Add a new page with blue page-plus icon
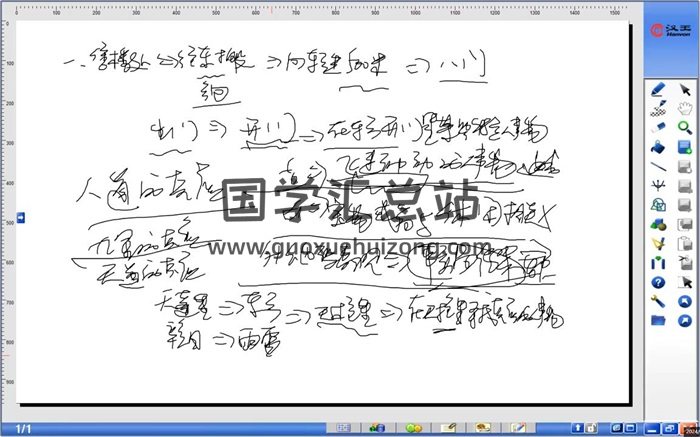The width and height of the screenshot is (700, 437). click(685, 147)
